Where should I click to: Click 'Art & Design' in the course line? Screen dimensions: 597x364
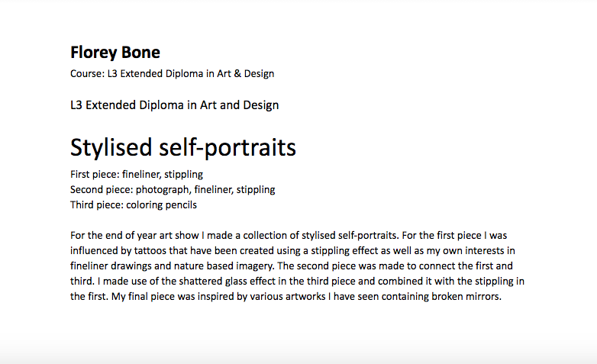246,73
